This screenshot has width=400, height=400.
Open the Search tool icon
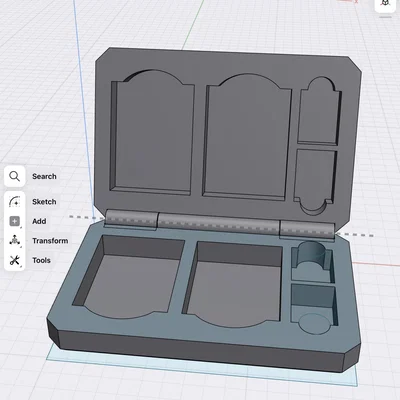coord(15,176)
